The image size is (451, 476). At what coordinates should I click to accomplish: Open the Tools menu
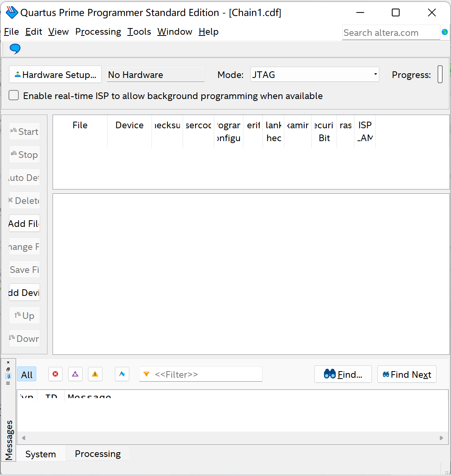[139, 32]
